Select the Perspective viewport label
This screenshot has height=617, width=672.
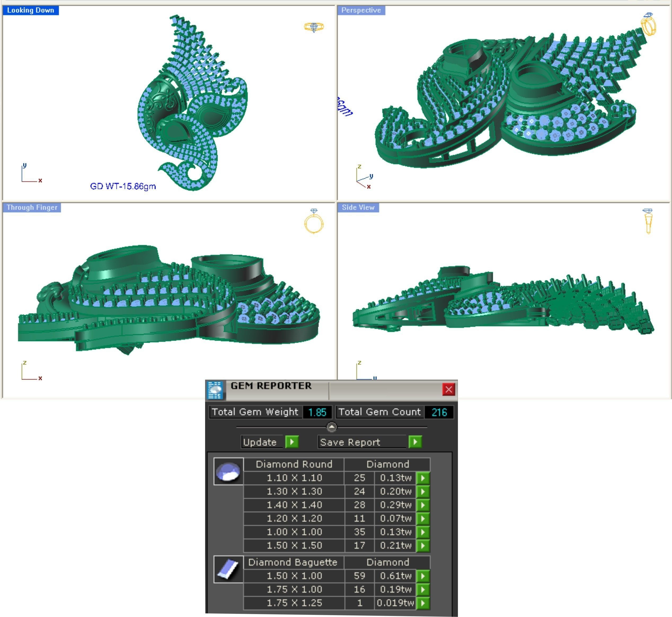point(361,10)
